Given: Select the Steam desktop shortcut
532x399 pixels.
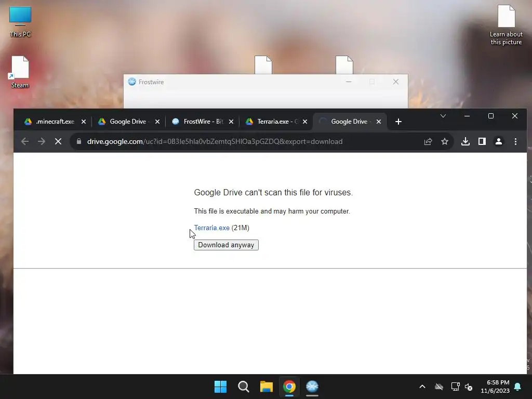Looking at the screenshot, I should coord(20,72).
